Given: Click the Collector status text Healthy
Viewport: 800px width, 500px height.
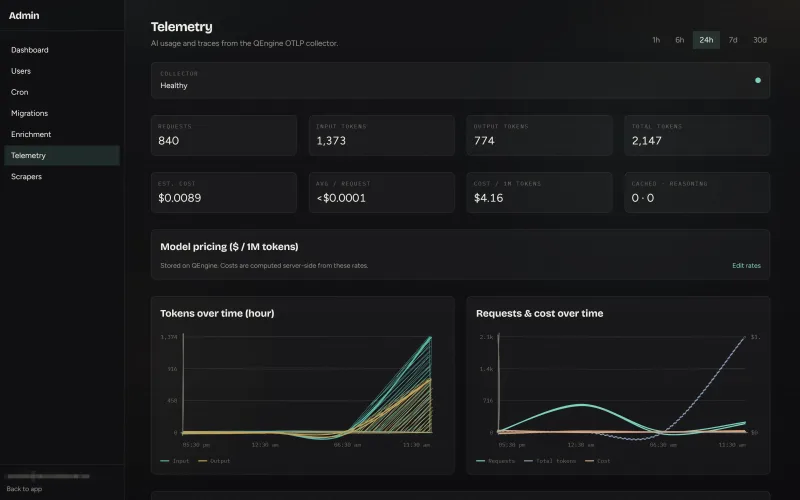Looking at the screenshot, I should point(174,86).
